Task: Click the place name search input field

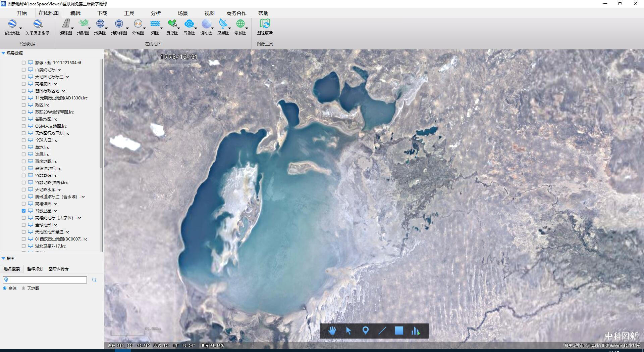Action: [x=45, y=280]
